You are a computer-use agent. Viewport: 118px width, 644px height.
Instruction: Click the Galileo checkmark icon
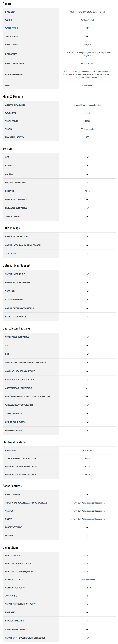87,174
